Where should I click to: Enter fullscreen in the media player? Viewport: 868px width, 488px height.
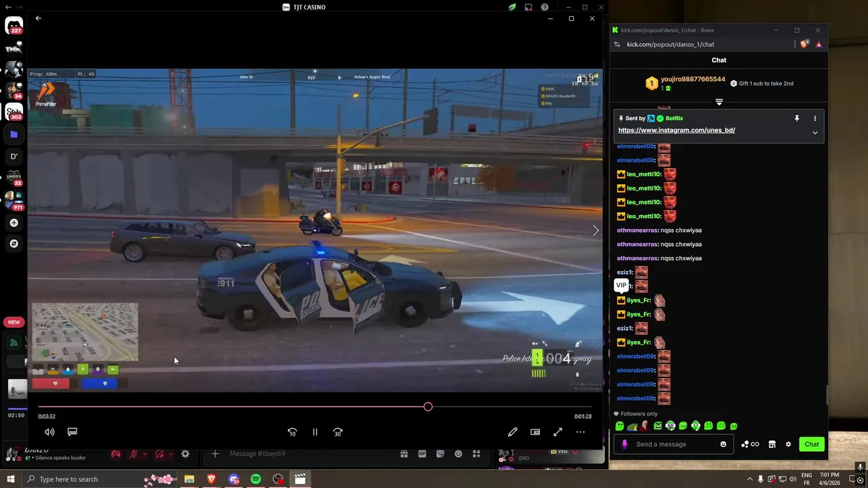pyautogui.click(x=557, y=432)
